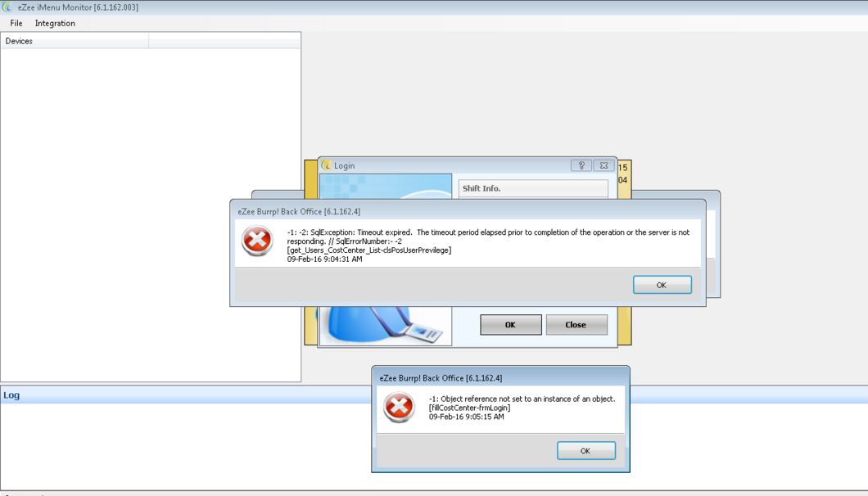The image size is (868, 496).
Task: Dismiss the SqlException timeout error with OK
Action: pos(662,285)
